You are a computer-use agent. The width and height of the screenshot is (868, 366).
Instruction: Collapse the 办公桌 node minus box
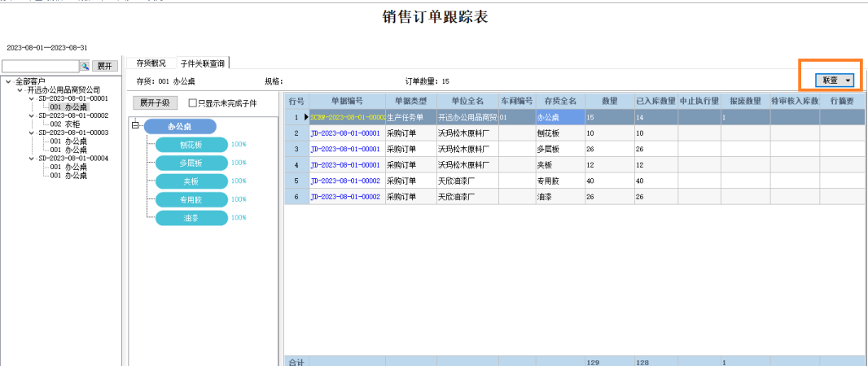pyautogui.click(x=135, y=127)
